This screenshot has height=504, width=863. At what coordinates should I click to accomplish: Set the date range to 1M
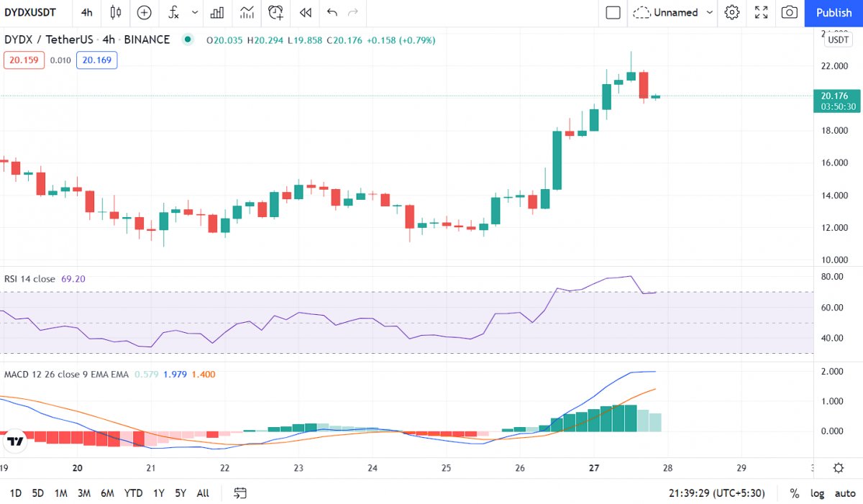coord(60,493)
